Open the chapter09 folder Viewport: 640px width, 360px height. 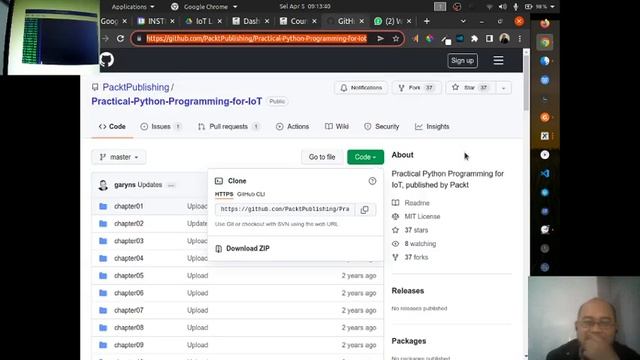pos(129,345)
